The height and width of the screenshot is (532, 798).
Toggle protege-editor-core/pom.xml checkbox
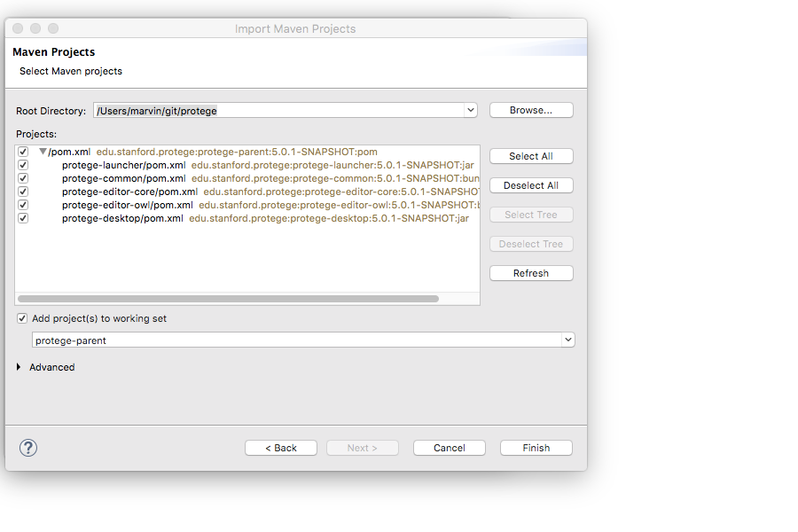coord(23,192)
